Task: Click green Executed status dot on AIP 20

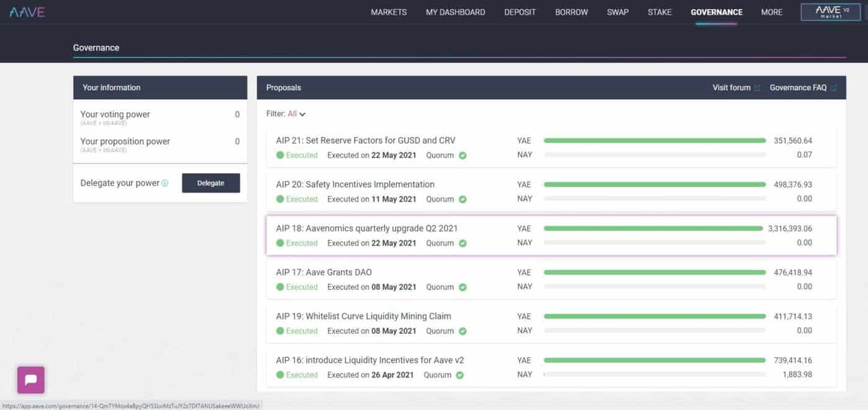Action: [280, 199]
